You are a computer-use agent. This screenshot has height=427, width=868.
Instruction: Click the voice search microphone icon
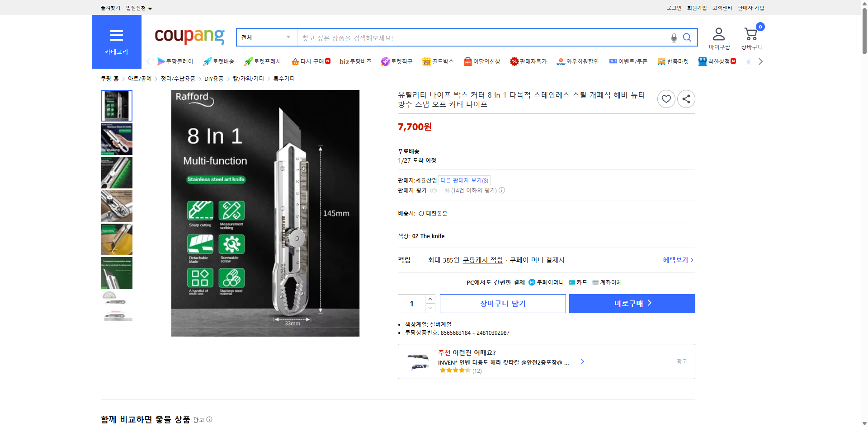coord(674,38)
